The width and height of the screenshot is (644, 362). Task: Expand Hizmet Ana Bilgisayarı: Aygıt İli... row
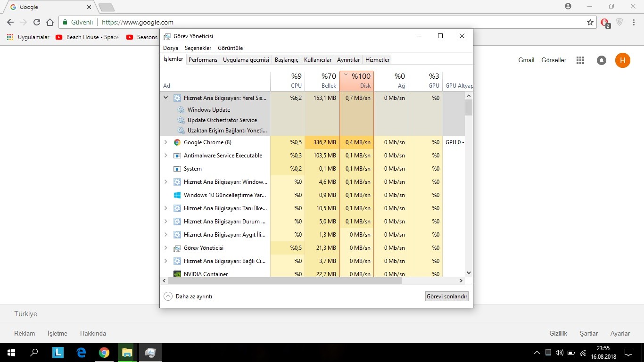coord(165,235)
